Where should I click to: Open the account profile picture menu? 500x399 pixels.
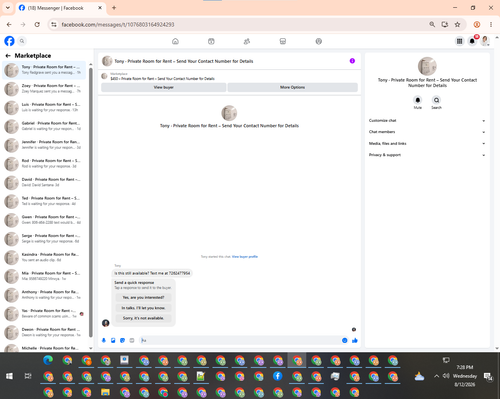click(x=485, y=41)
